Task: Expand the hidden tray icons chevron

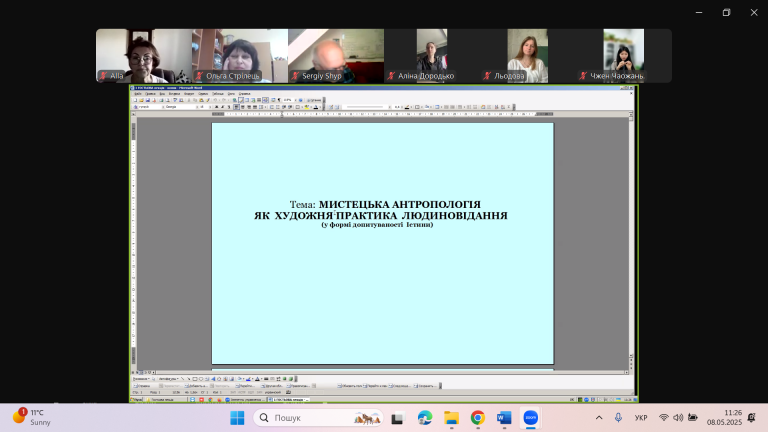Action: click(x=599, y=418)
